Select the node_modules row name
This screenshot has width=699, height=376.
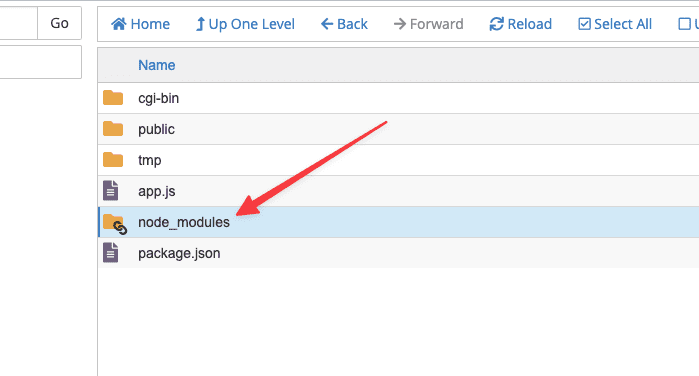tap(184, 222)
